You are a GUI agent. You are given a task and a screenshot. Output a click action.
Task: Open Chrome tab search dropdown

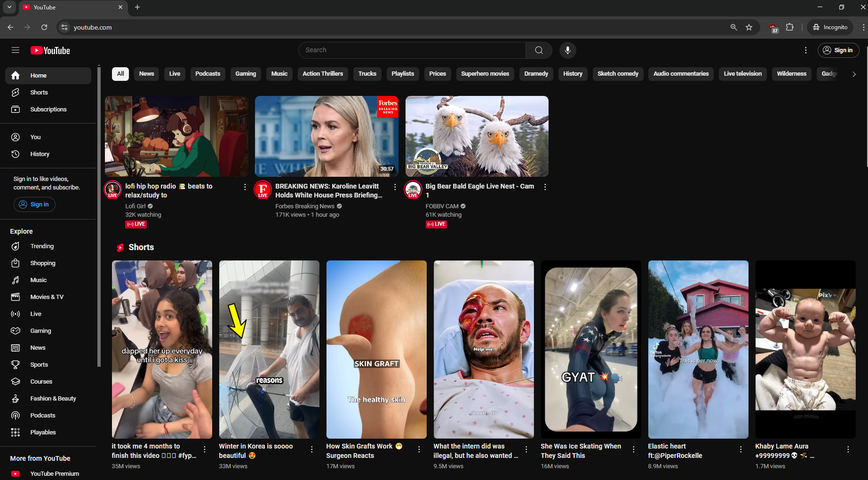coord(9,7)
